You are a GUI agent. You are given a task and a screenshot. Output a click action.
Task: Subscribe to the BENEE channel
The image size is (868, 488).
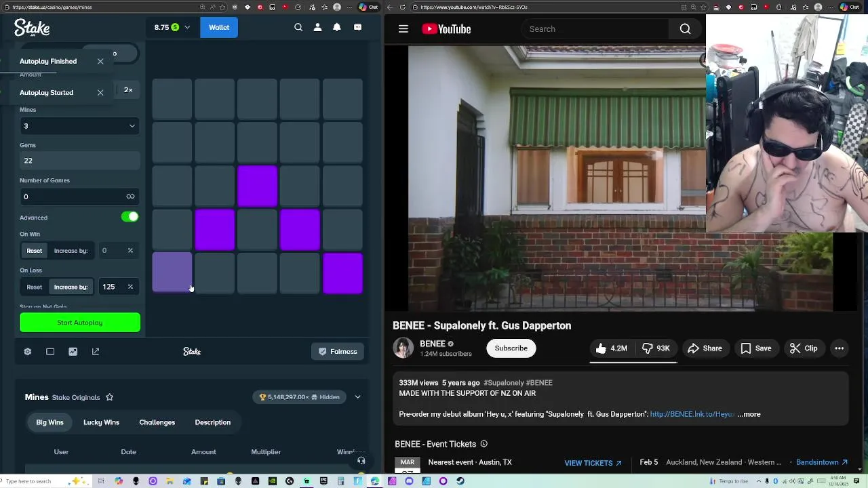click(x=511, y=348)
